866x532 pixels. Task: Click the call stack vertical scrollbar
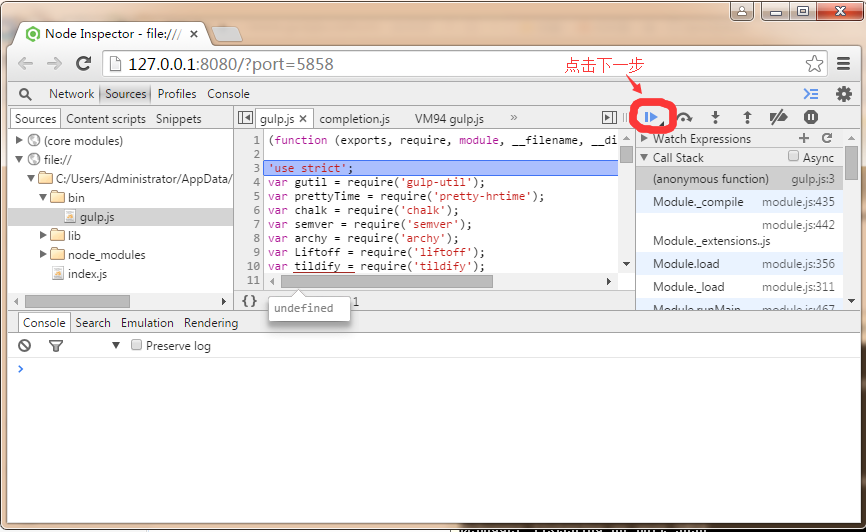coord(851,161)
